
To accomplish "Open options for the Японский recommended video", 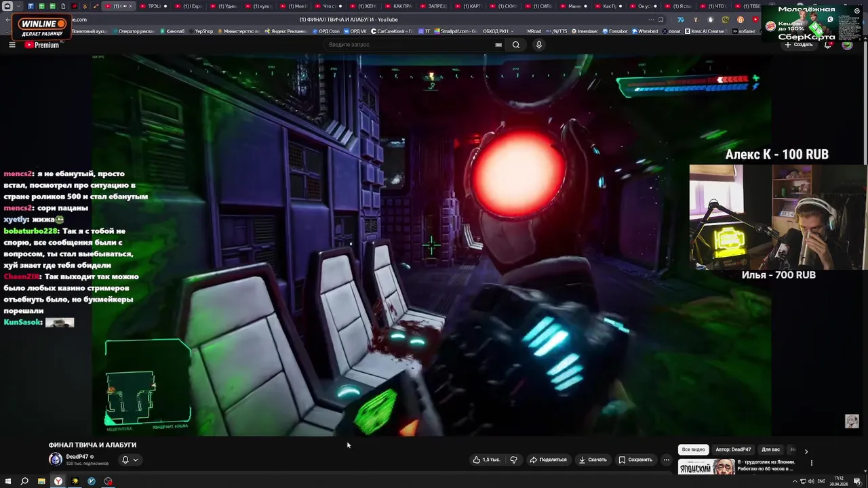I will [811, 463].
